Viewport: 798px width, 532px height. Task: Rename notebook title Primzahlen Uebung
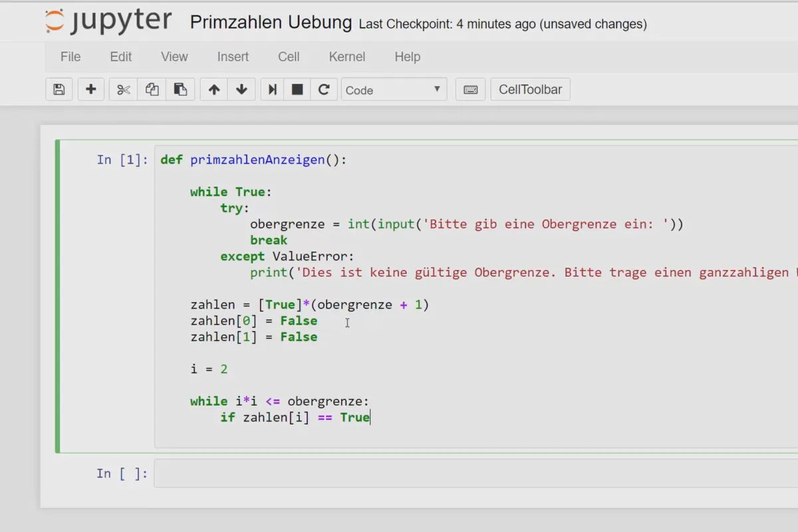pos(271,23)
